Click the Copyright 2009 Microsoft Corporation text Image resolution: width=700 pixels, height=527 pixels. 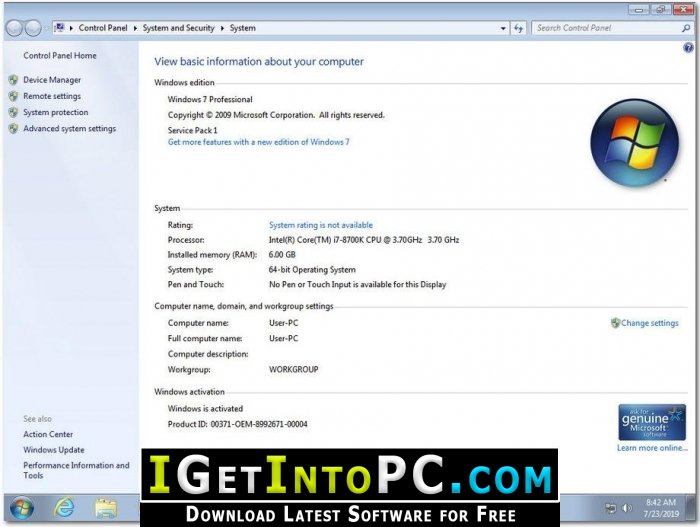pyautogui.click(x=276, y=115)
